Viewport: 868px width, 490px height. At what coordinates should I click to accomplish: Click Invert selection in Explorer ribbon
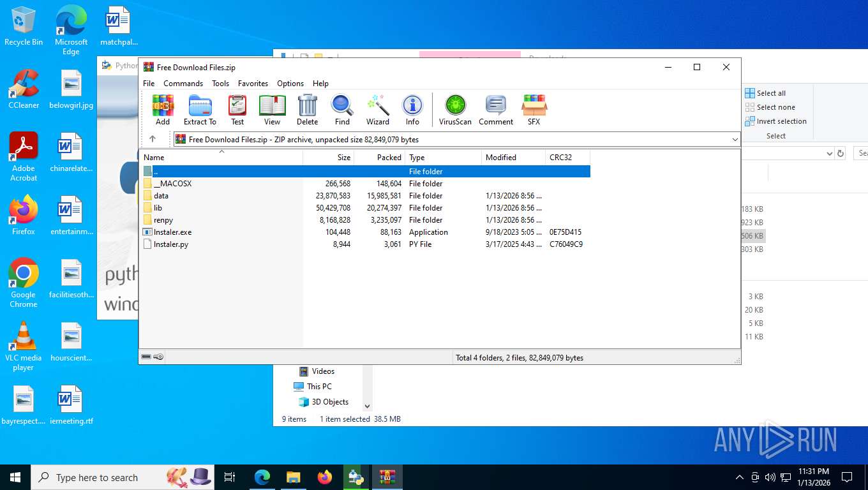coord(776,121)
